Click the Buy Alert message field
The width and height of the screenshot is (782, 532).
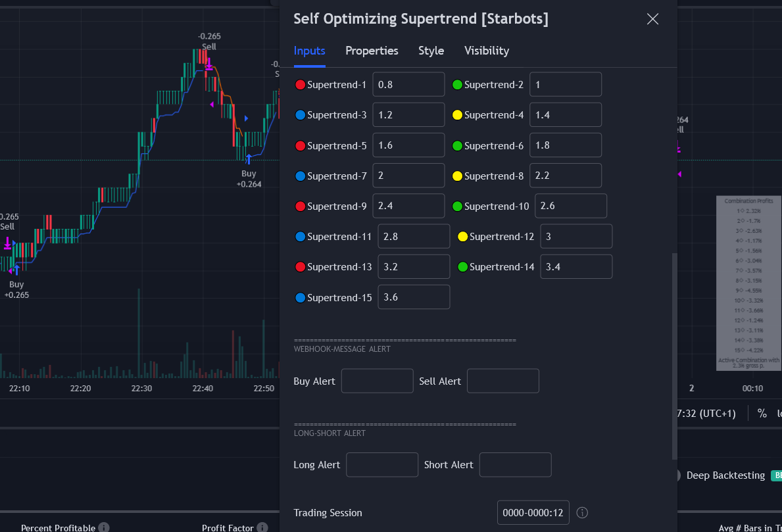pyautogui.click(x=378, y=381)
